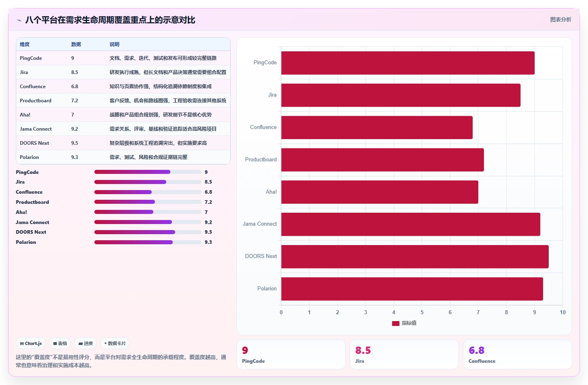
Task: Click the 图表分析 label in the header
Action: pos(560,19)
